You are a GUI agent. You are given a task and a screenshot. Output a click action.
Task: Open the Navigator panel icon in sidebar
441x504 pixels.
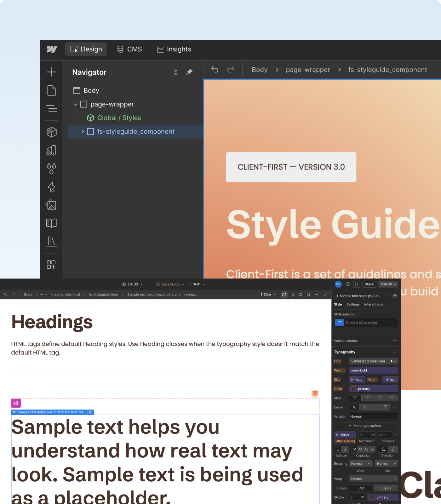(52, 109)
